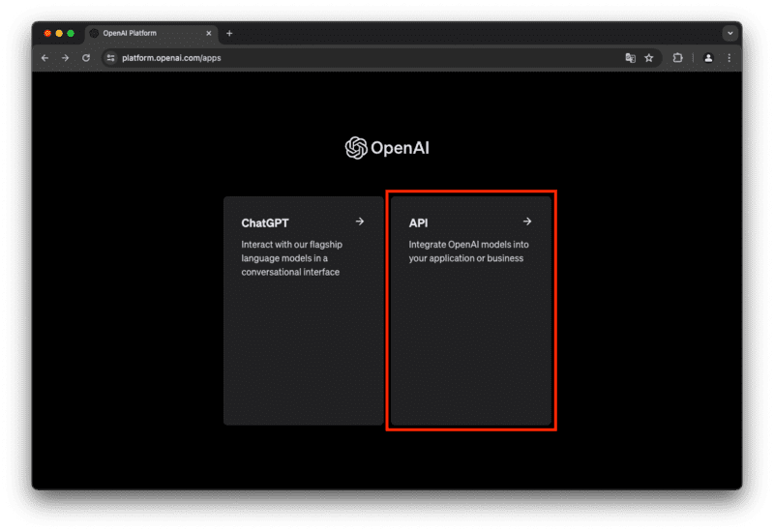Open a new tab with plus button
The height and width of the screenshot is (532, 774).
click(x=229, y=33)
